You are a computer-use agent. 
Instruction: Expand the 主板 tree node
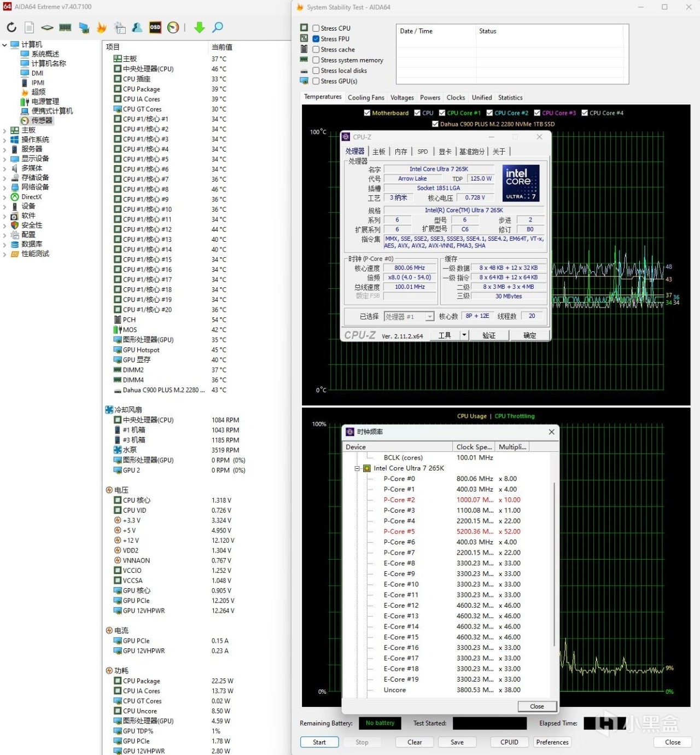(4, 130)
